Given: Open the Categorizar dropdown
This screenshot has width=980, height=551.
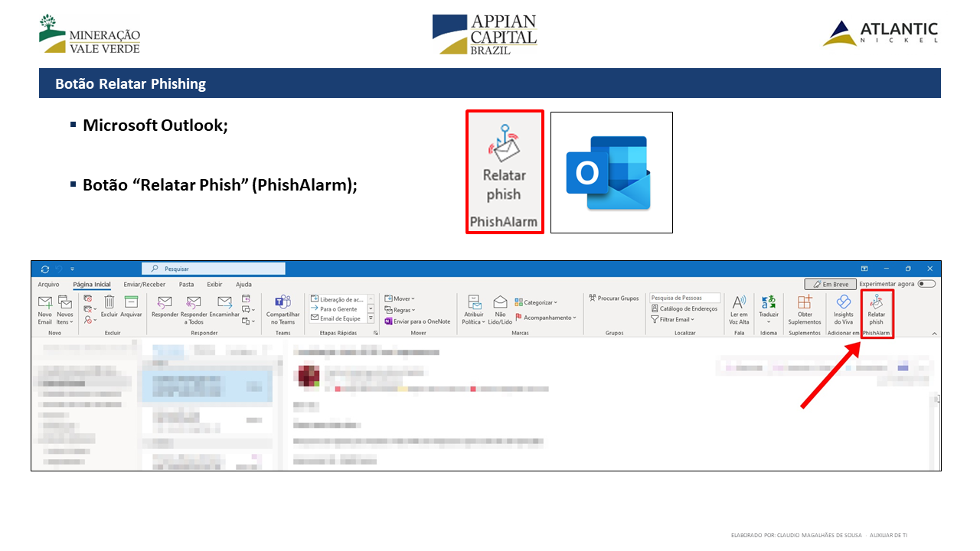Looking at the screenshot, I should point(536,302).
